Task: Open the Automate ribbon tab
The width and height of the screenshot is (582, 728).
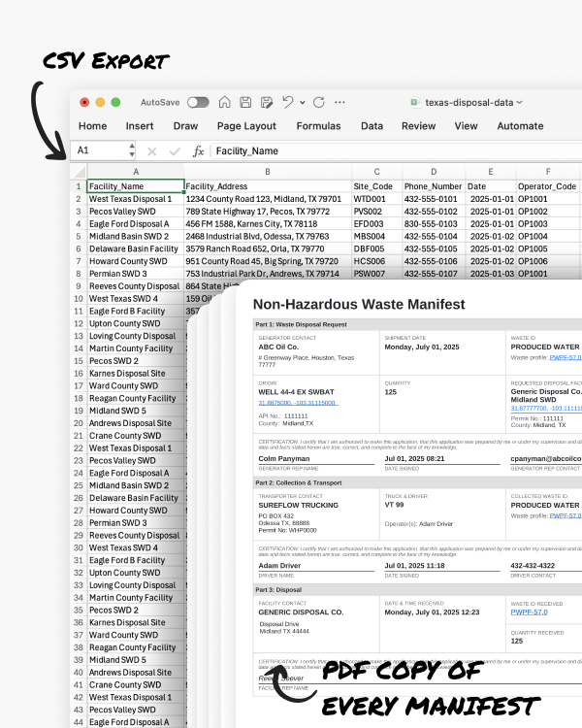Action: (x=520, y=126)
